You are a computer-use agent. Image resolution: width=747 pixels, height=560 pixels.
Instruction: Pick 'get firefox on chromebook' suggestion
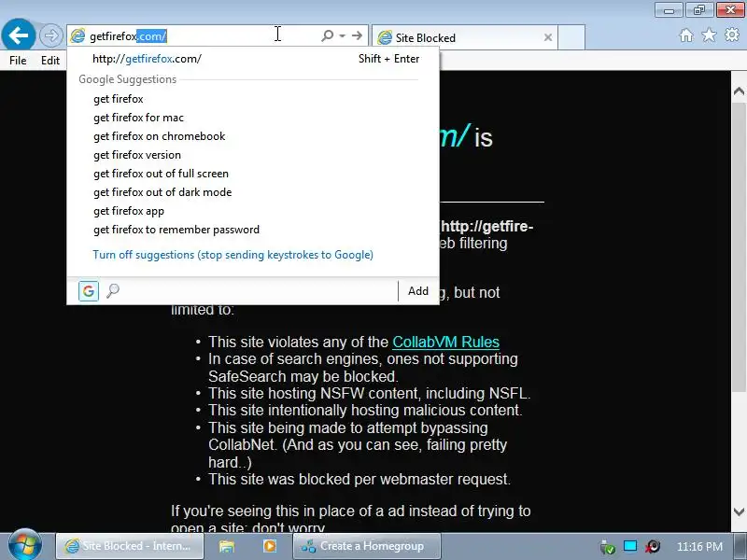click(252, 136)
